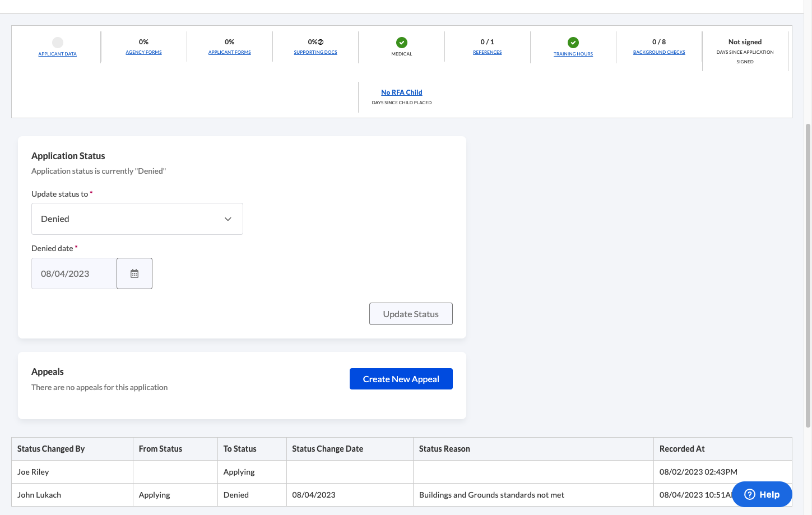Click the Denied date input field

74,273
